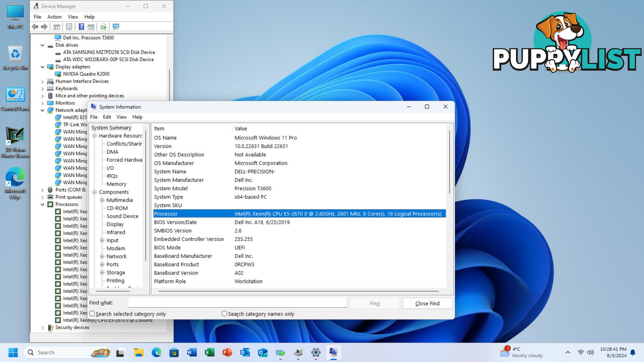Screen dimensions: 644x362
Task: Expand the Multimedia node under Components
Action: pos(102,200)
